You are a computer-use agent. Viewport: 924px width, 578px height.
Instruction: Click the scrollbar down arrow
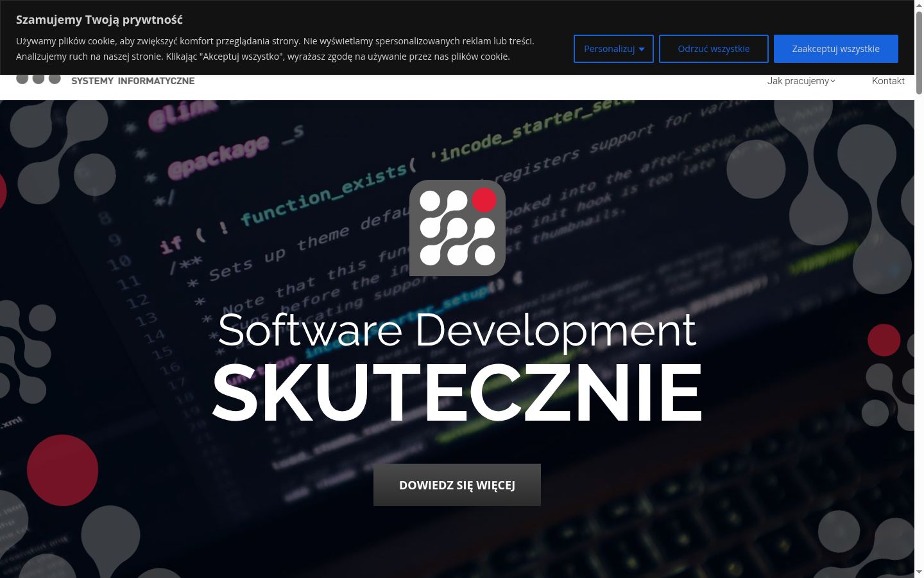pyautogui.click(x=919, y=572)
